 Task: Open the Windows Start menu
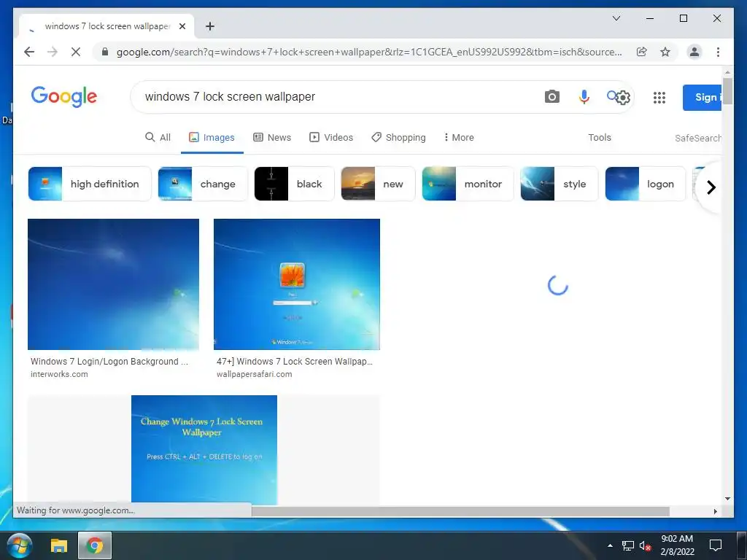coord(20,545)
